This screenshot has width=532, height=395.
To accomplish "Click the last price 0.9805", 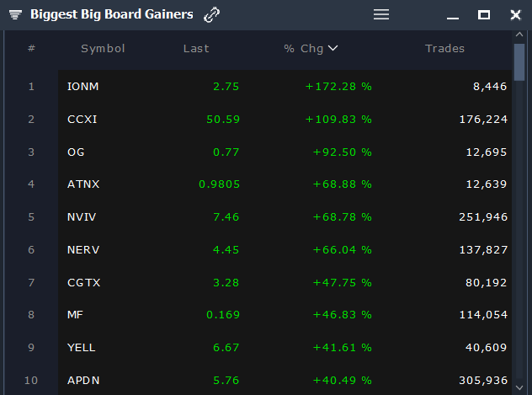I will coord(219,184).
